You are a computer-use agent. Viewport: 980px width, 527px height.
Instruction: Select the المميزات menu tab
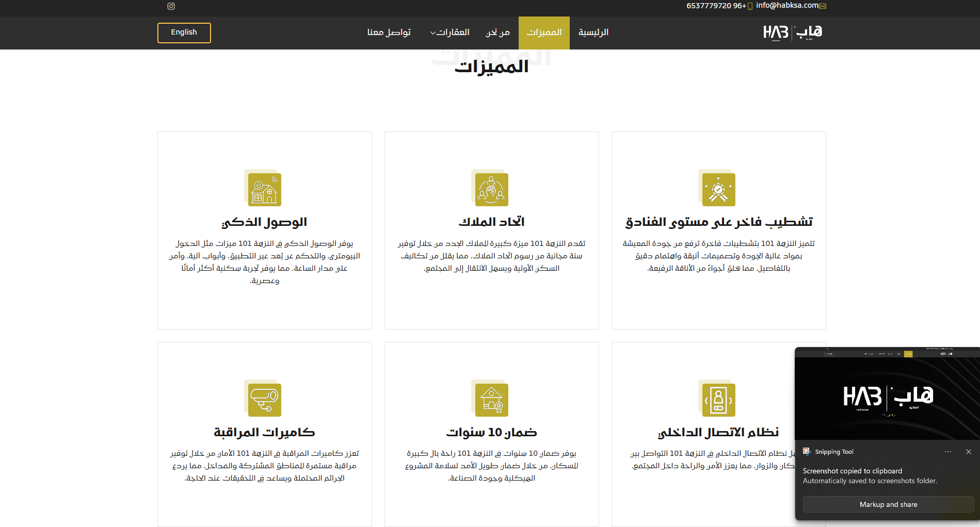(544, 32)
